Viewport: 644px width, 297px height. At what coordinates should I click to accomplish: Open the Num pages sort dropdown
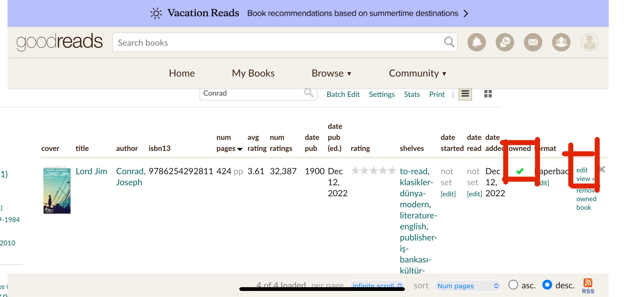point(468,286)
